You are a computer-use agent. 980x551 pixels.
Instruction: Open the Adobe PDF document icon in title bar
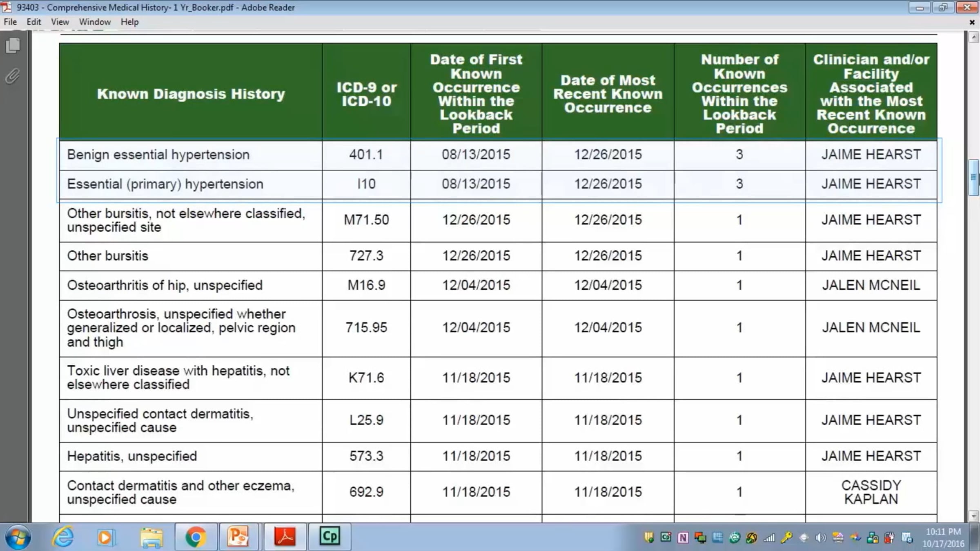(6, 7)
